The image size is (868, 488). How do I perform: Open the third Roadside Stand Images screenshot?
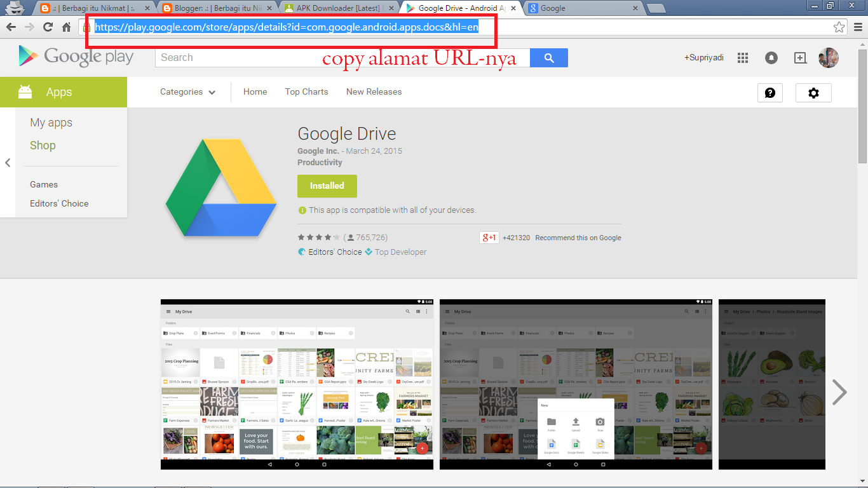click(772, 384)
